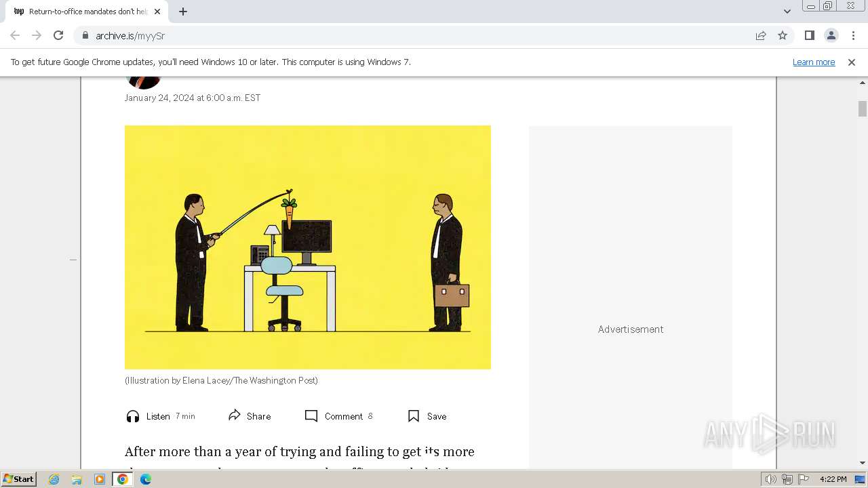Viewport: 868px width, 488px height.
Task: Dismiss the Chrome update notification bar
Action: 852,62
